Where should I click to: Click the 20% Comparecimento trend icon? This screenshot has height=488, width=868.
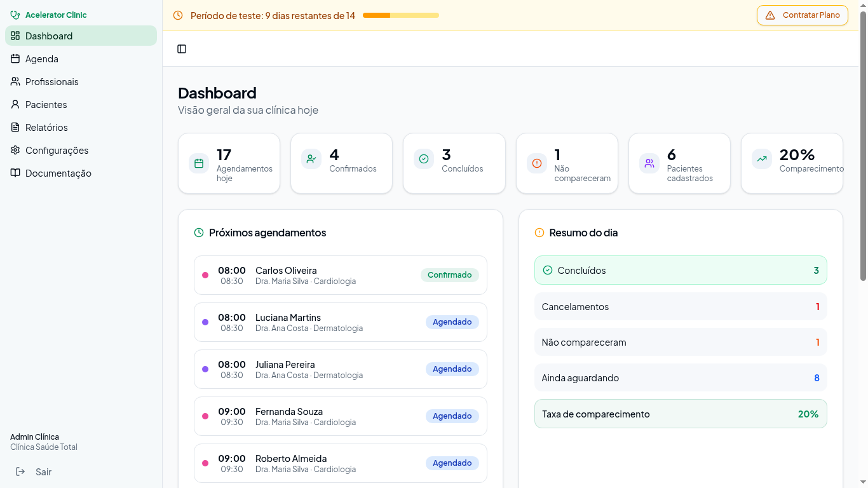pos(761,159)
